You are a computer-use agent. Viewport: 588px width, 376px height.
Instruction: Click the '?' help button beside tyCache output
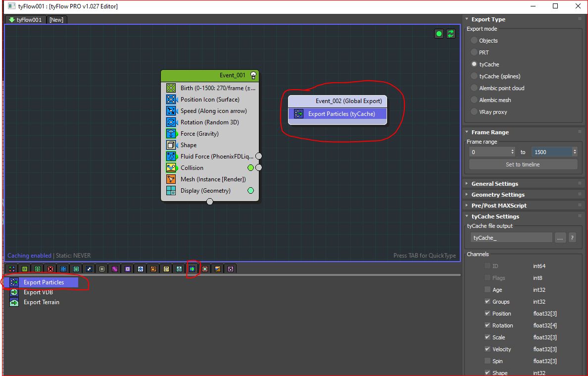(572, 237)
